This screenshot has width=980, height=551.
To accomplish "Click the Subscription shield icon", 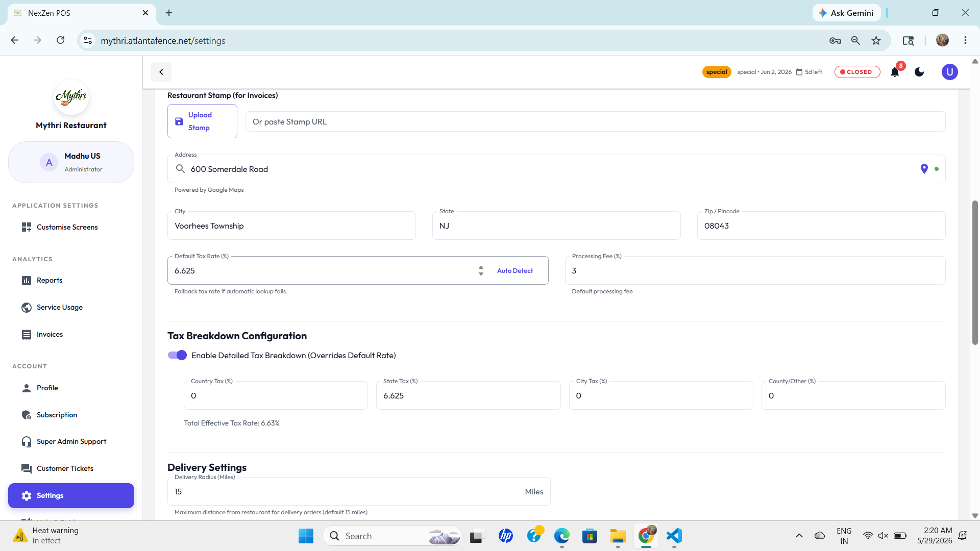I will pyautogui.click(x=27, y=415).
